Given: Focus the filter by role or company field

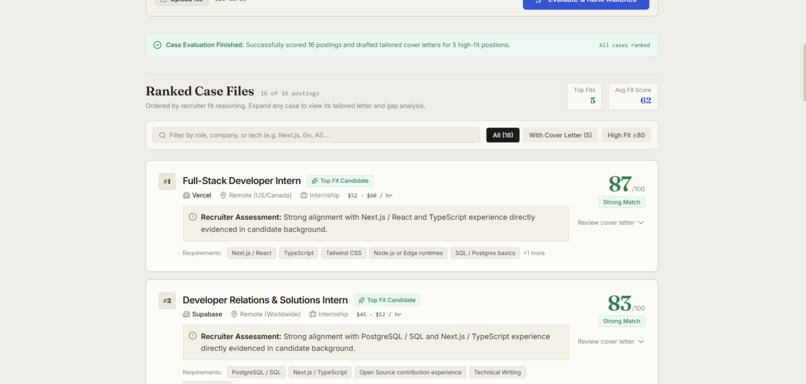Looking at the screenshot, I should [316, 135].
